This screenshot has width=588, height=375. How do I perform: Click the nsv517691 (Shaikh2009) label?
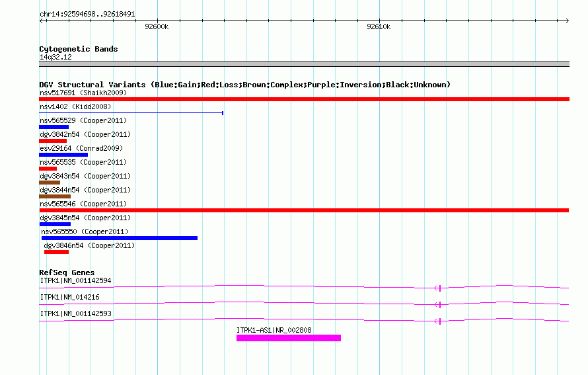83,93
